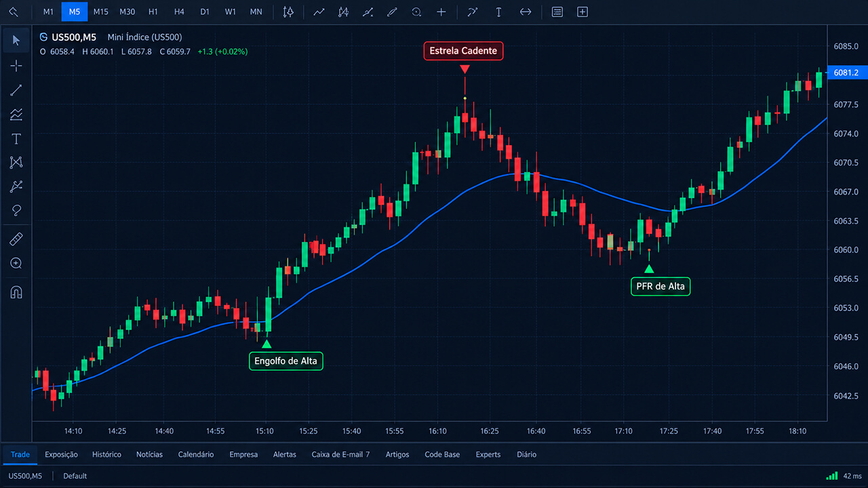Open the line chart indicators icon
The width and height of the screenshot is (868, 488).
(x=319, y=12)
